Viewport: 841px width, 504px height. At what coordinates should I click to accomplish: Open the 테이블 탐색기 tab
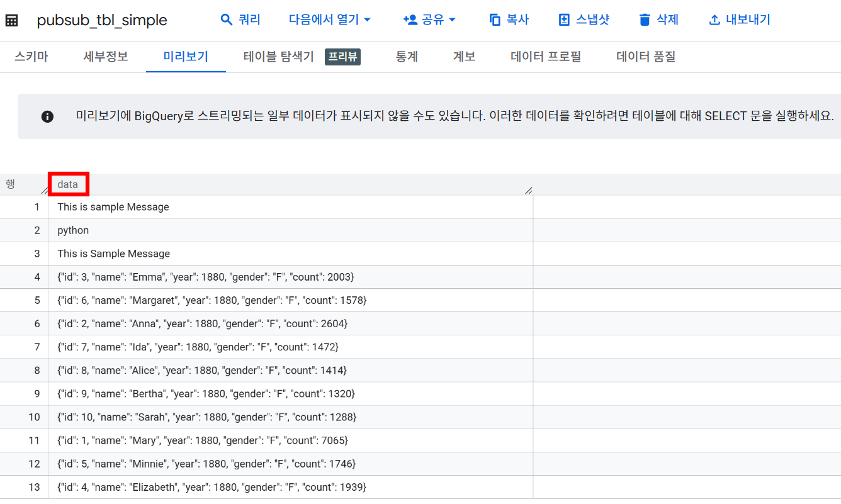tap(279, 57)
